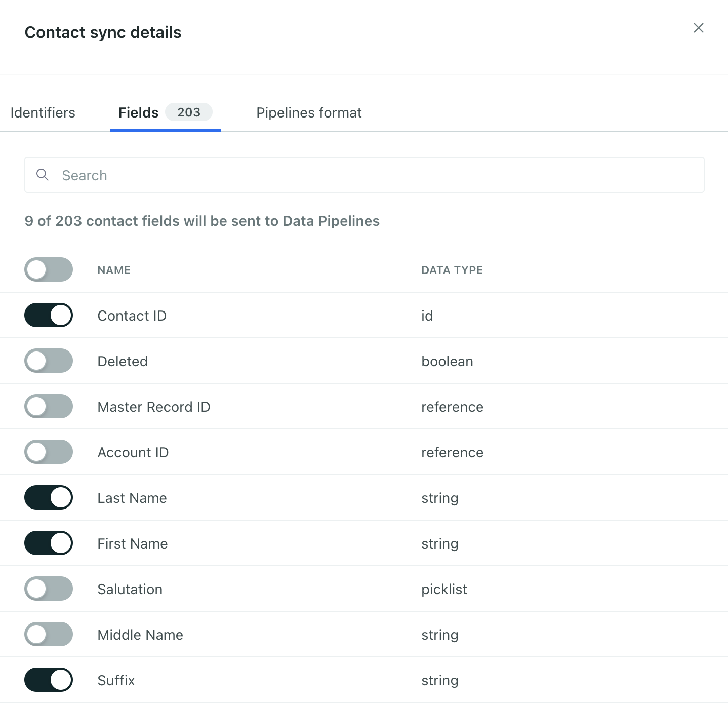Select the Master Record ID name
Image resolution: width=728 pixels, height=703 pixels.
(x=154, y=407)
